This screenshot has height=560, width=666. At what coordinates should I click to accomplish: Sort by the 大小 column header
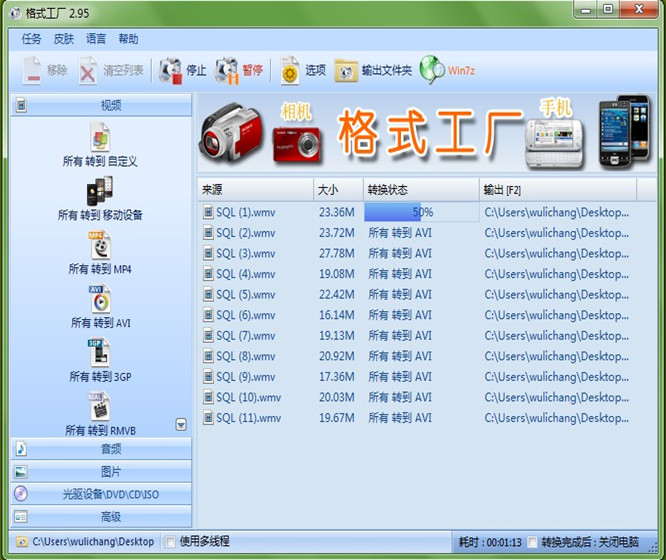[338, 189]
